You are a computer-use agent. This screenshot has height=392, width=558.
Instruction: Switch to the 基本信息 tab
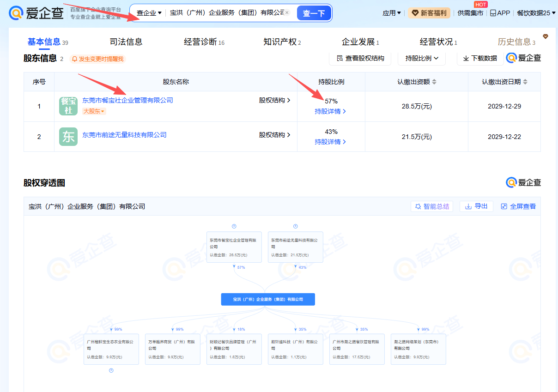pyautogui.click(x=48, y=42)
